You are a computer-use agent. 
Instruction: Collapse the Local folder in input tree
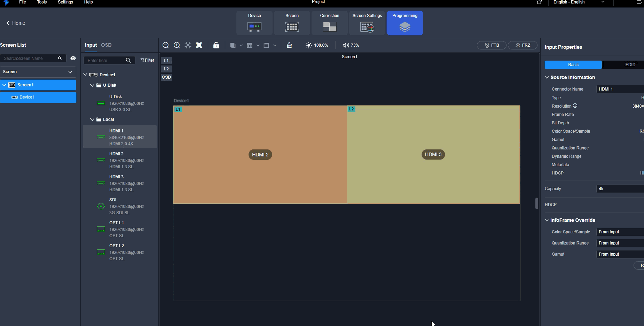tap(92, 119)
